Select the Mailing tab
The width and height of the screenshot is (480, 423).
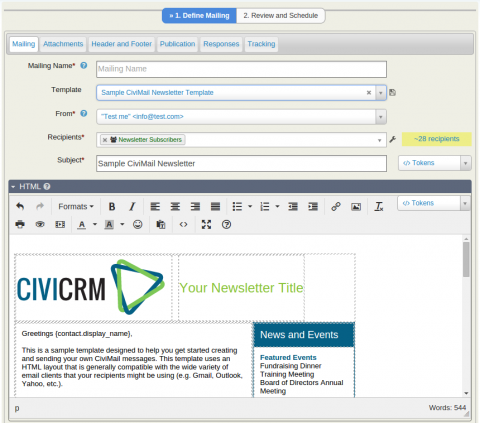pyautogui.click(x=24, y=44)
